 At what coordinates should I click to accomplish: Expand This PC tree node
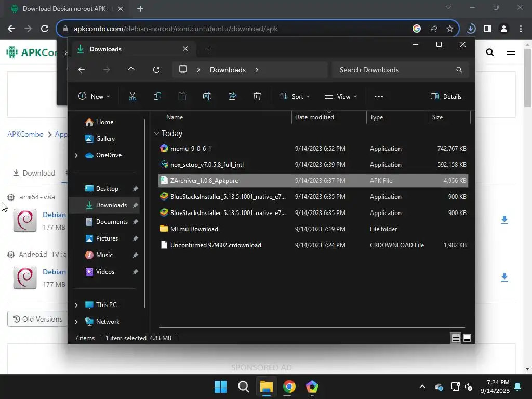(76, 305)
